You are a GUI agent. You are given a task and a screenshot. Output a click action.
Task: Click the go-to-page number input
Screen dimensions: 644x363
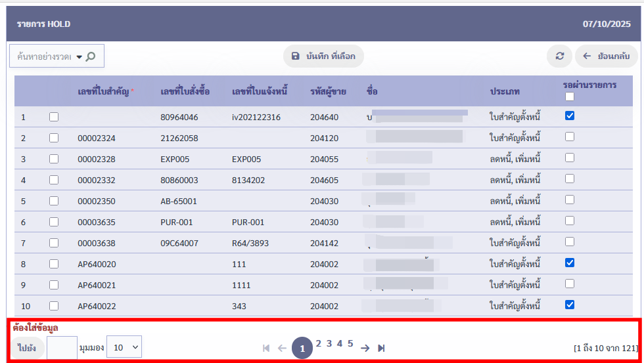coord(62,347)
